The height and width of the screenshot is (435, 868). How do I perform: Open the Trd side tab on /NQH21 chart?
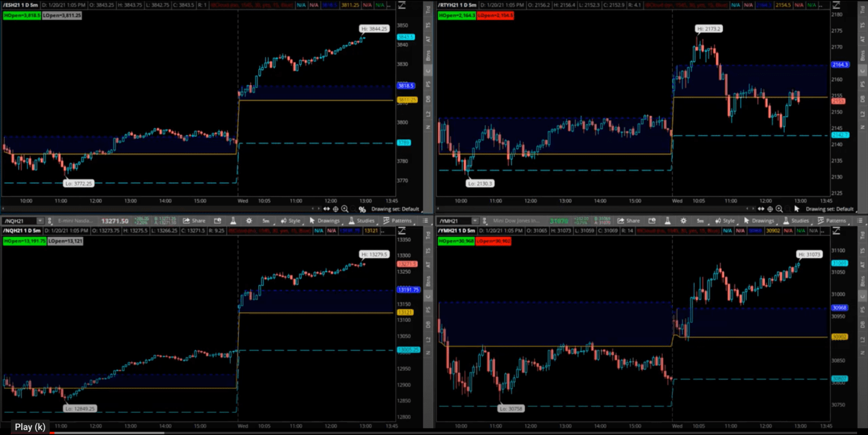pyautogui.click(x=428, y=235)
